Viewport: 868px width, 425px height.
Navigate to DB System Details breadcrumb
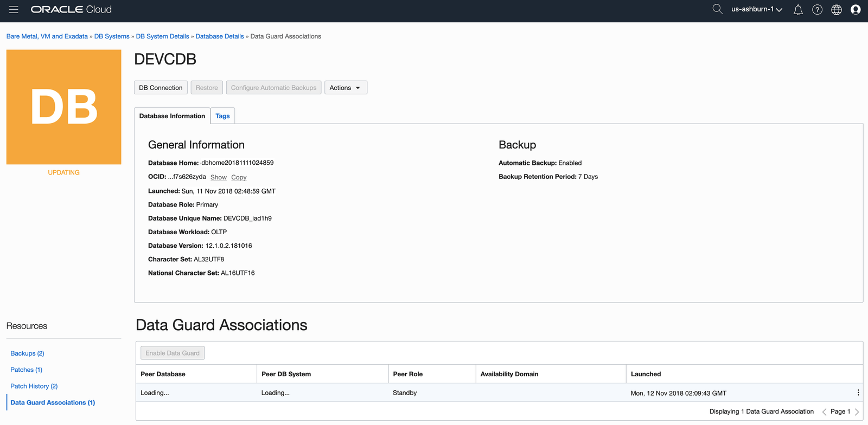tap(162, 36)
